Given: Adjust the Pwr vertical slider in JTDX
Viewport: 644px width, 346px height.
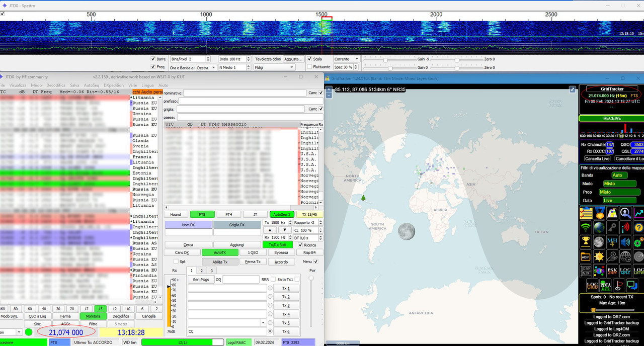Looking at the screenshot, I should pos(311,278).
